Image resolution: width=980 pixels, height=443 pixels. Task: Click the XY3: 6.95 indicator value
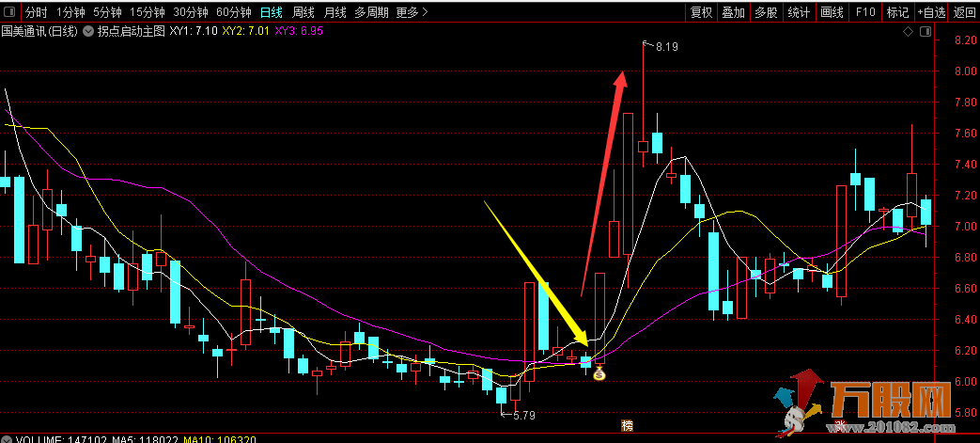click(x=299, y=31)
